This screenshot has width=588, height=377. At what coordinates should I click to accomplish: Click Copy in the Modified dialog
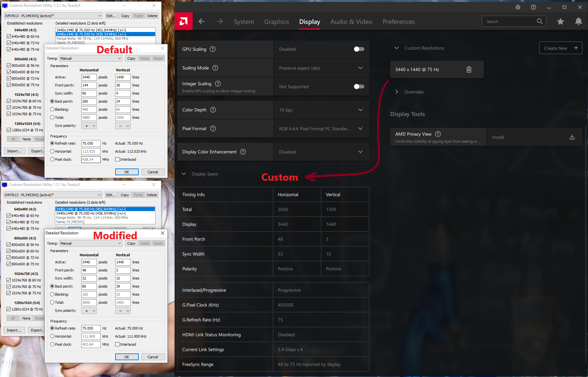point(131,243)
